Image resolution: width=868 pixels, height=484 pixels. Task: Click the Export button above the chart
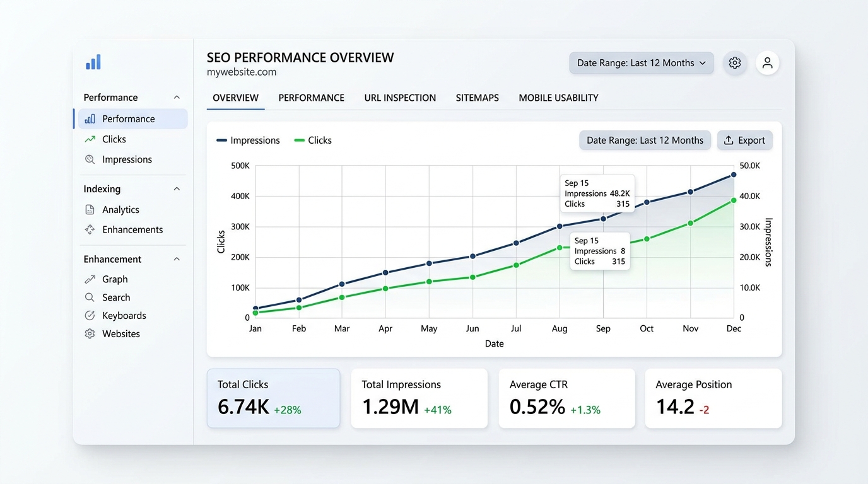click(x=744, y=140)
